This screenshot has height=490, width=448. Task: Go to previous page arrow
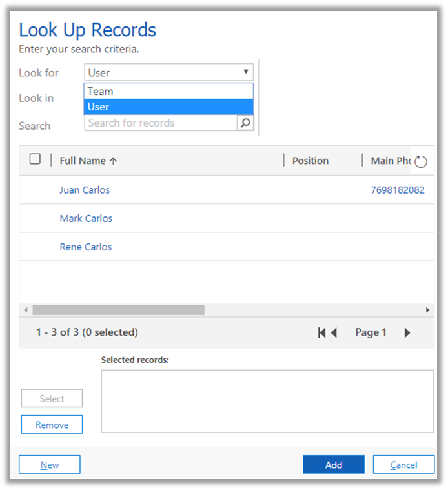[334, 333]
